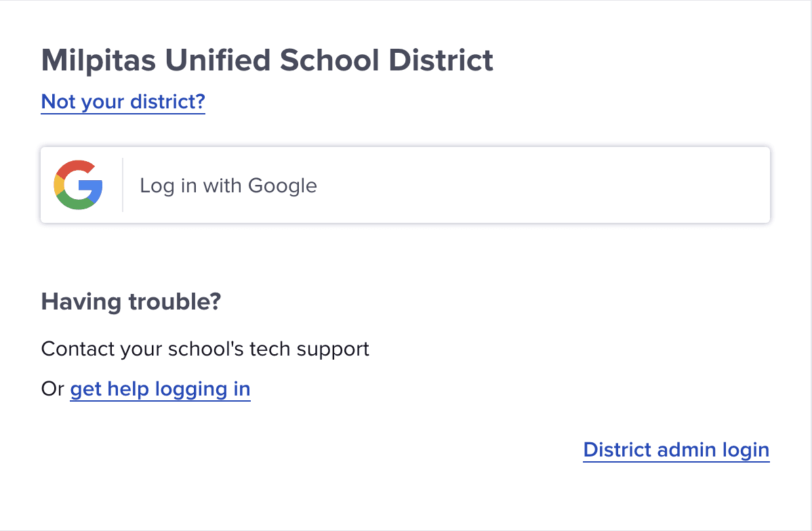Screen dimensions: 812x531
Task: Click the word Google in the login button
Action: click(x=282, y=186)
